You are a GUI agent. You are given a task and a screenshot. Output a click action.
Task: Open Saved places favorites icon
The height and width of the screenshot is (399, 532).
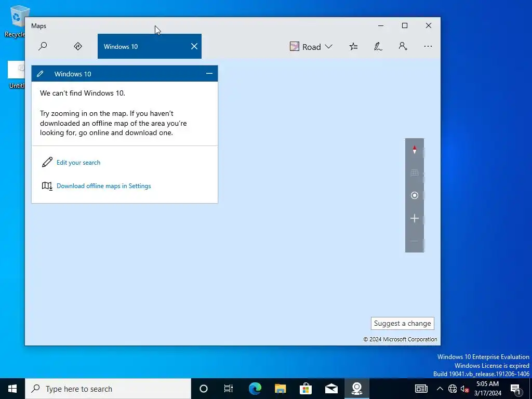tap(353, 46)
